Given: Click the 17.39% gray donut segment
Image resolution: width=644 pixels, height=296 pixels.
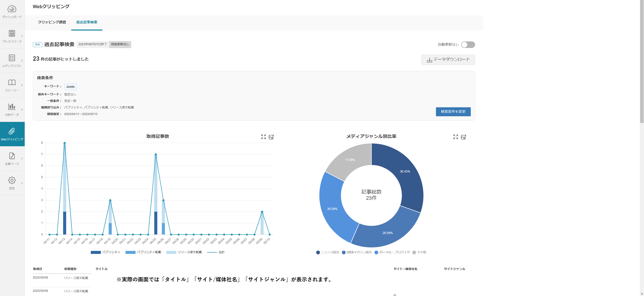Looking at the screenshot, I should pos(350,160).
